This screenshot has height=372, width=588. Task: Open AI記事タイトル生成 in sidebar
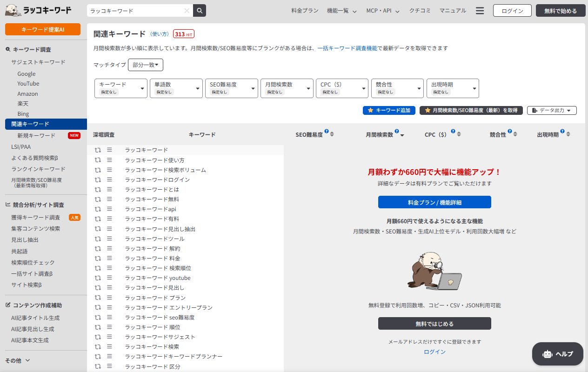tap(35, 318)
